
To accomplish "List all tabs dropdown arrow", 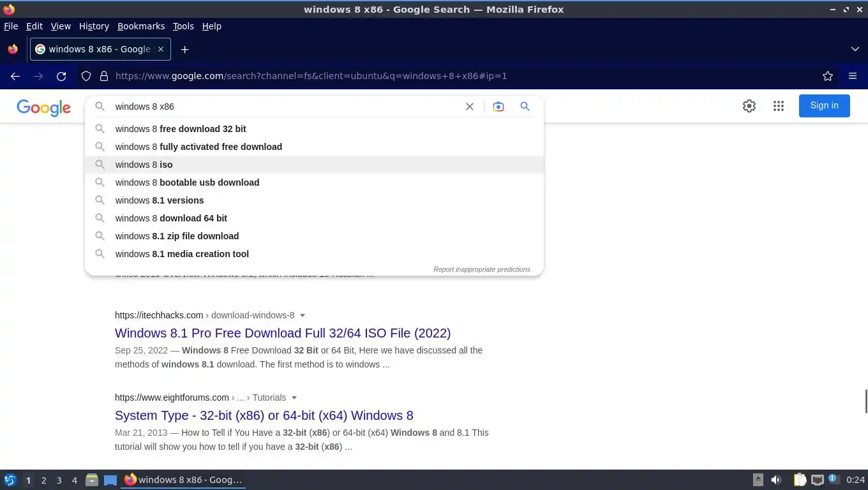I will [x=855, y=49].
